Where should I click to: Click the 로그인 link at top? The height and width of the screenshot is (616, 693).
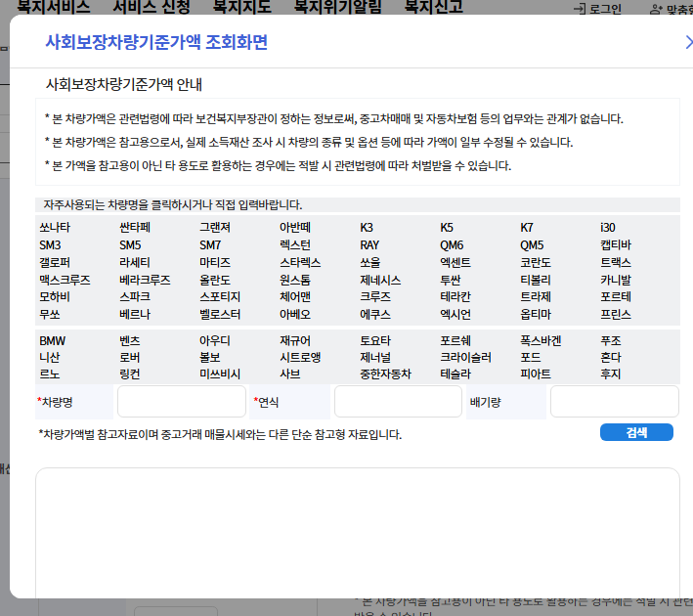point(597,9)
